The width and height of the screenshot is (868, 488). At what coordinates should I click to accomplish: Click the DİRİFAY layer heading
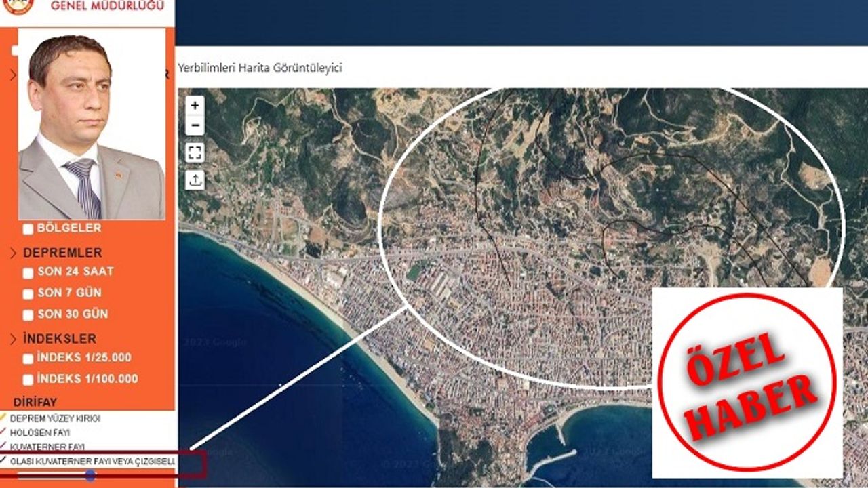tap(35, 402)
